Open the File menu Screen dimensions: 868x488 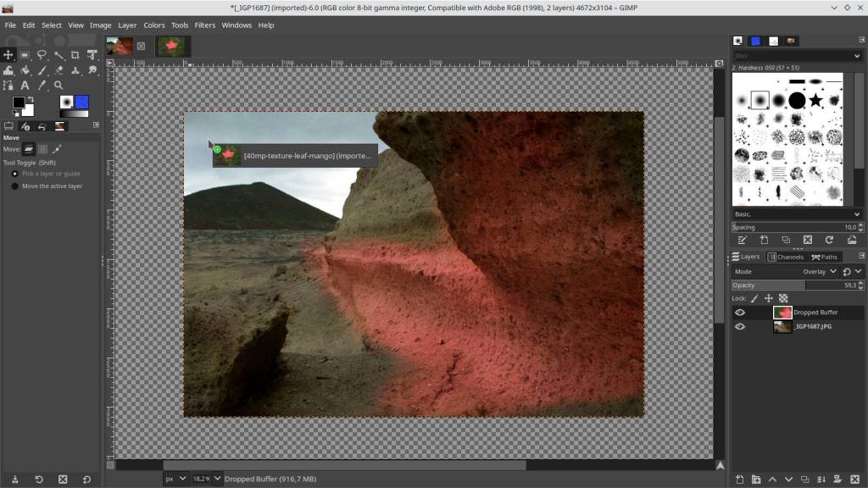[x=10, y=25]
